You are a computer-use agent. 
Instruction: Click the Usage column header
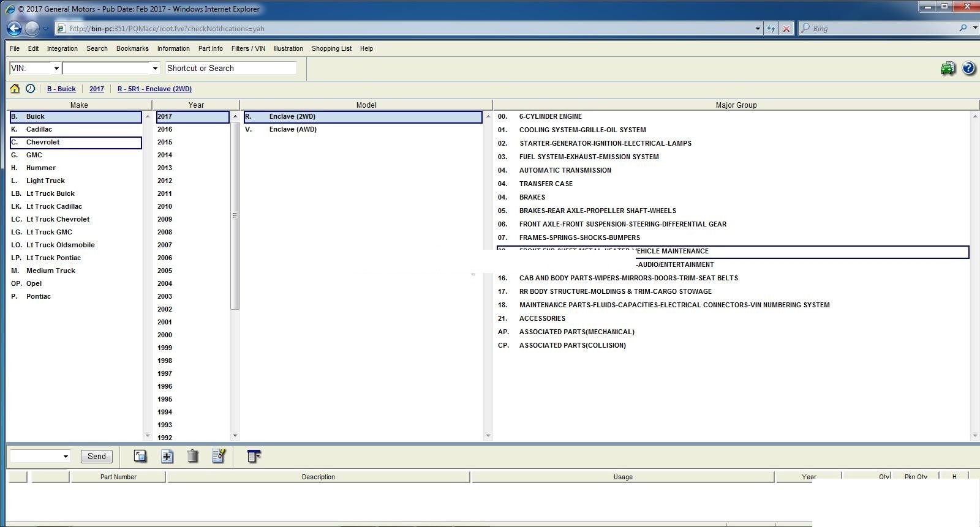[x=623, y=477]
